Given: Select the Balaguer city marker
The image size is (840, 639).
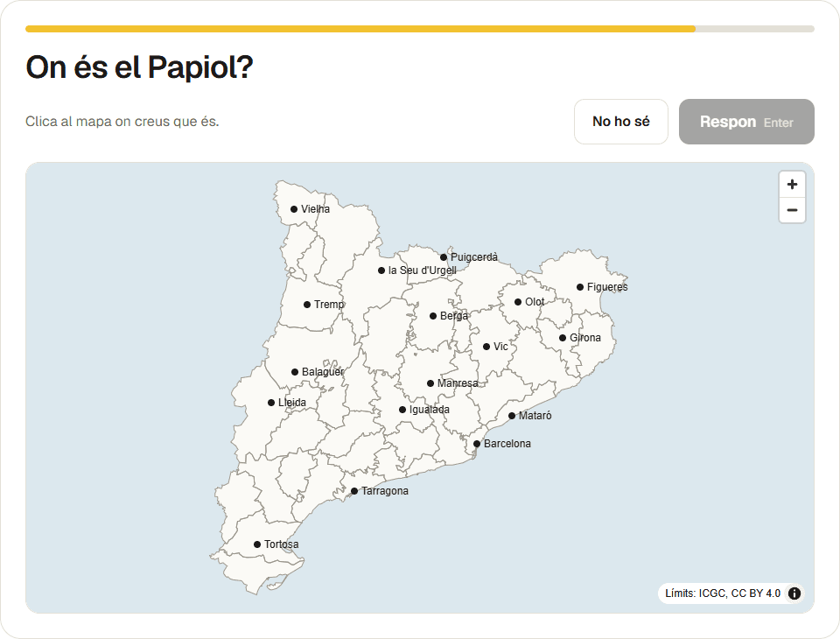Looking at the screenshot, I should click(x=295, y=372).
